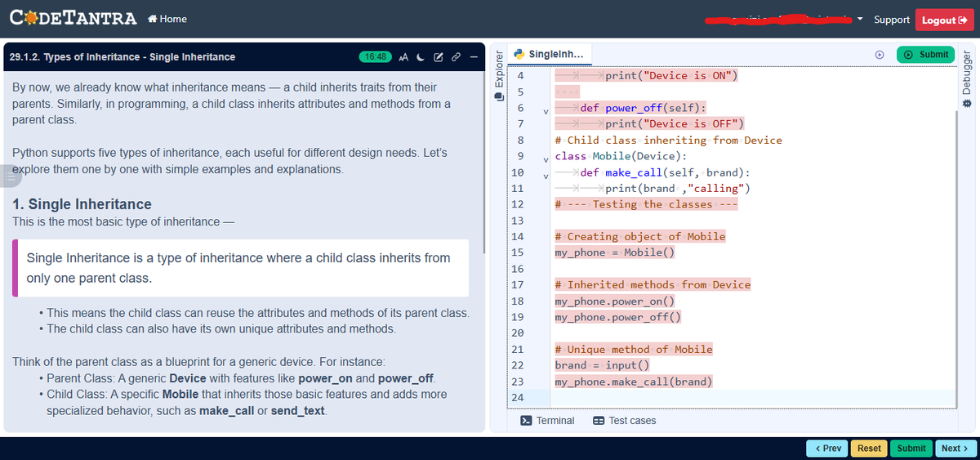Click line number 17 in the gutter

[516, 285]
